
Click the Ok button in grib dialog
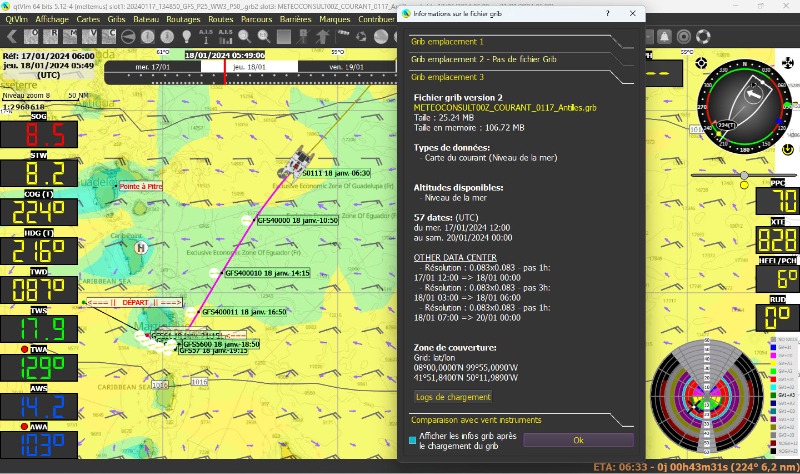tap(579, 440)
